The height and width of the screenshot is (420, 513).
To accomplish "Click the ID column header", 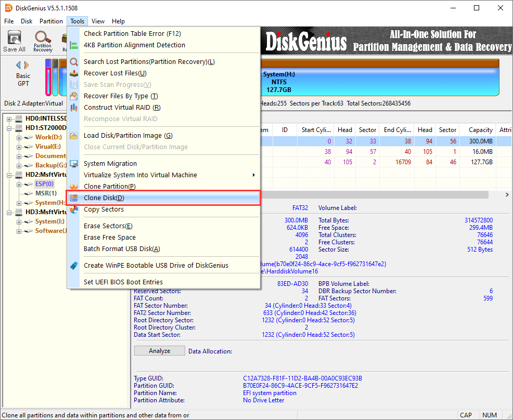I will coord(285,130).
